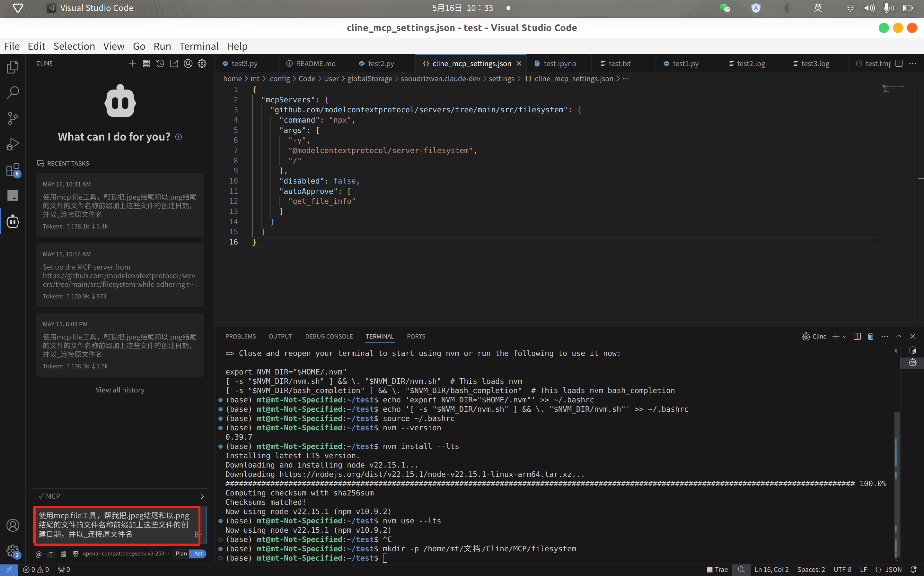Switch to the test2.py editor tab
Screen dimensions: 924x576
tap(381, 64)
